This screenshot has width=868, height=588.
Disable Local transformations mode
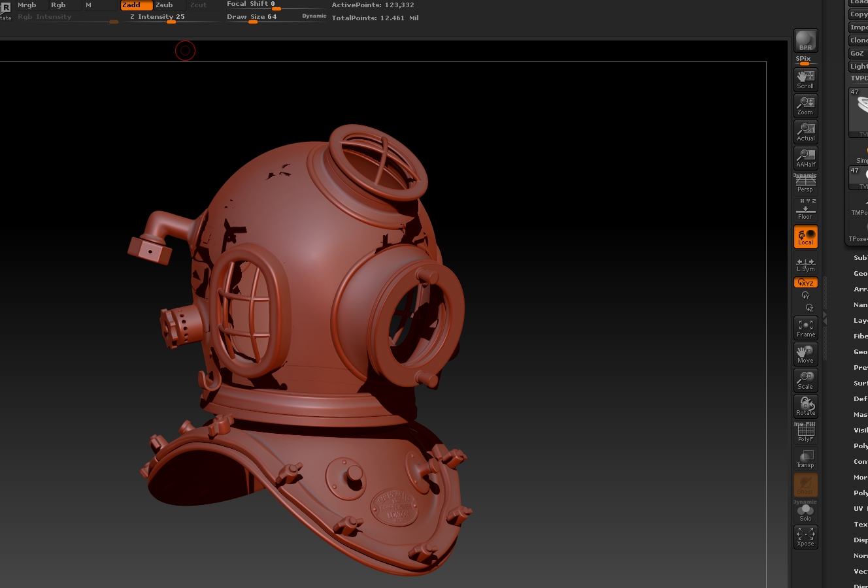[805, 237]
